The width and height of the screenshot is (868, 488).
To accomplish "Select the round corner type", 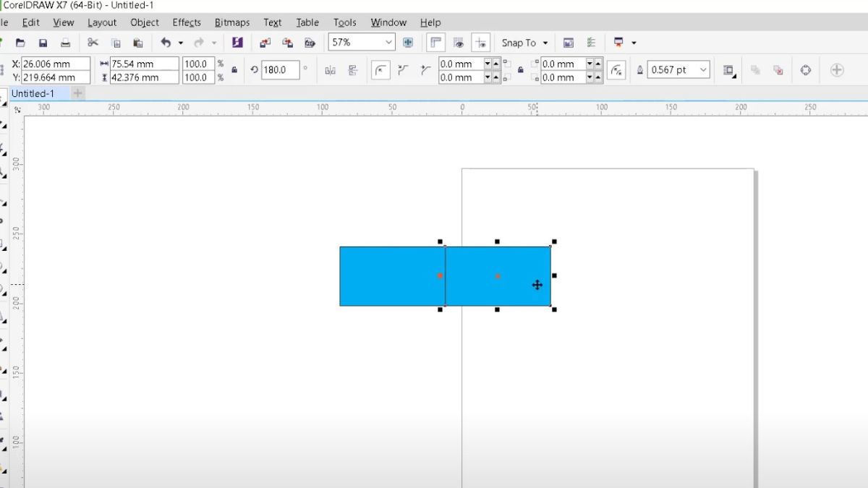I will pos(380,70).
